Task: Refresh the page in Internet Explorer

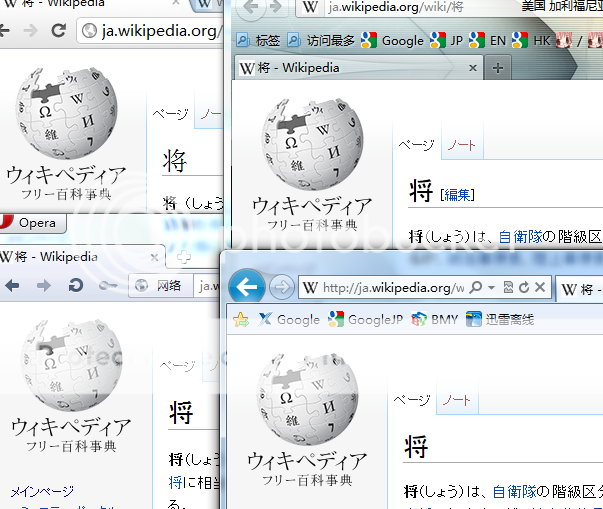Action: click(524, 287)
